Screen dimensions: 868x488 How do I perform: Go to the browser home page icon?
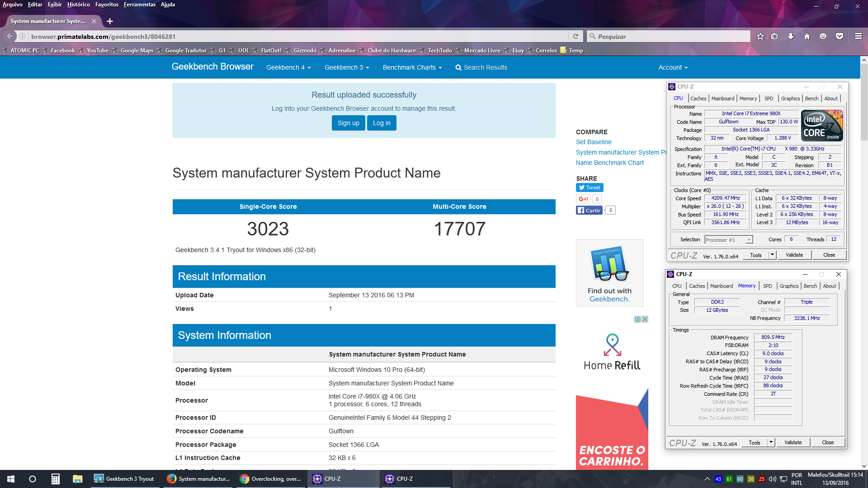807,37
